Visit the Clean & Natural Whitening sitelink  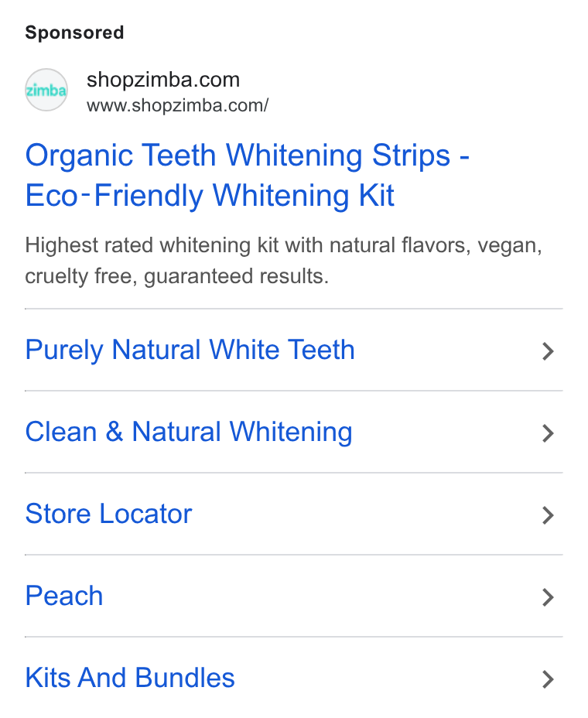pyautogui.click(x=189, y=432)
